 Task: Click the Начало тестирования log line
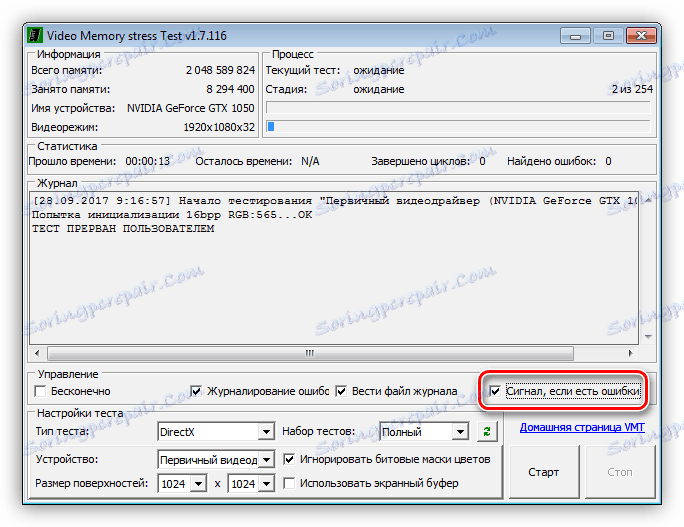[x=335, y=201]
